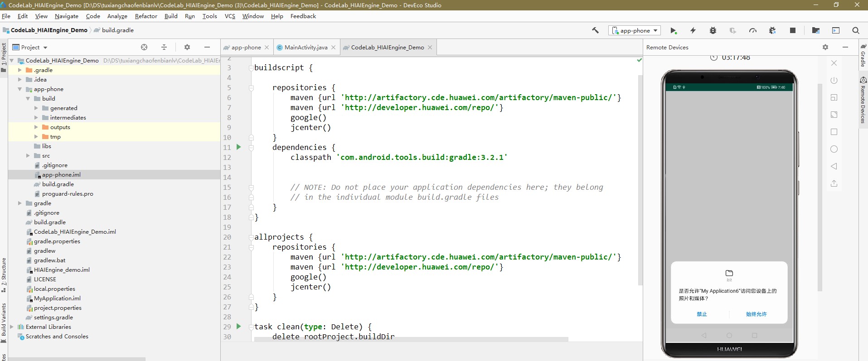The height and width of the screenshot is (361, 868).
Task: Open Search Everywhere magnifier
Action: 856,30
